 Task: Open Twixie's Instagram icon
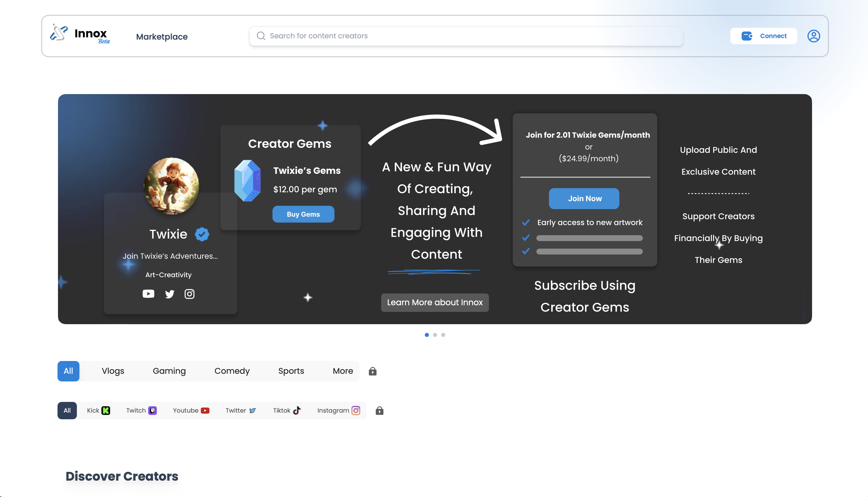(190, 293)
